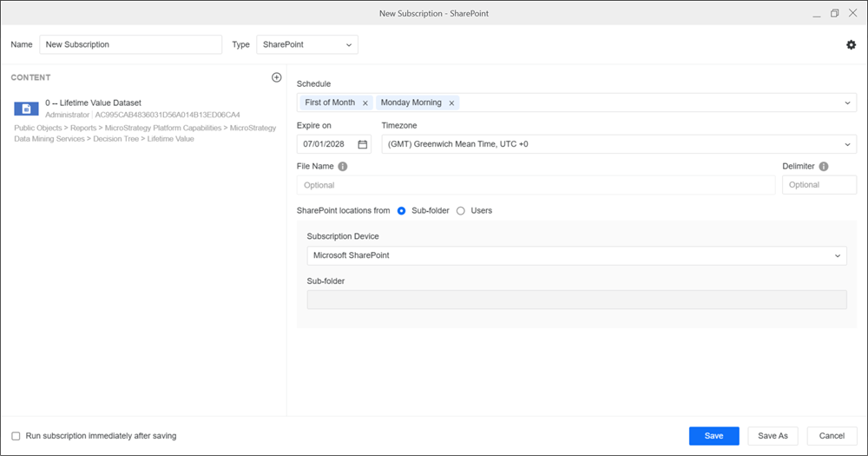Click the Delimiter optional input field
The width and height of the screenshot is (868, 456).
[x=819, y=185]
